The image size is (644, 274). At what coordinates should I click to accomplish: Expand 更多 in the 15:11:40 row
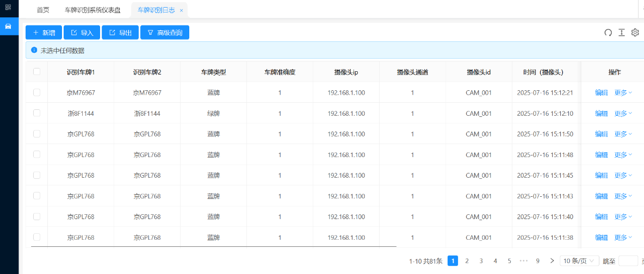pos(623,217)
